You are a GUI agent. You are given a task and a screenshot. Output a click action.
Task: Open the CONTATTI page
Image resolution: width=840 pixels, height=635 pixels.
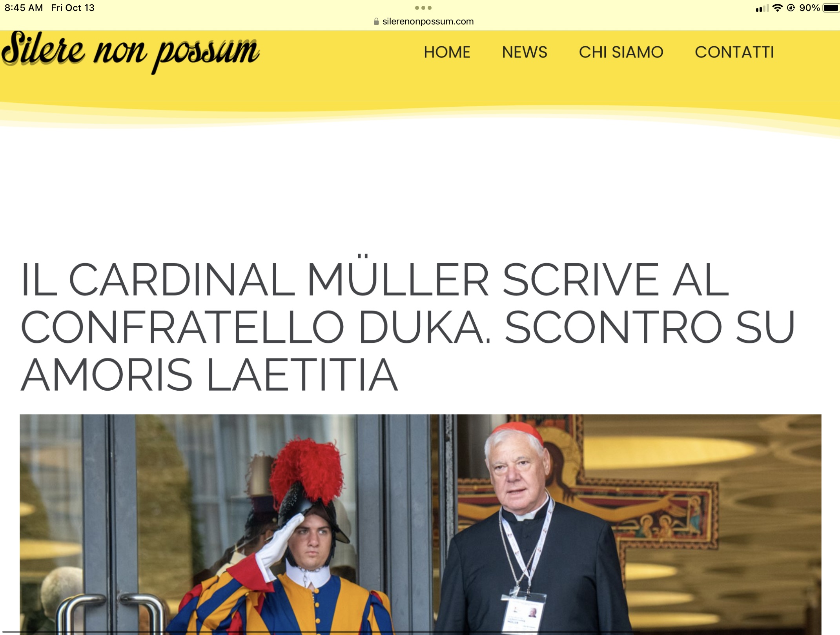click(x=734, y=52)
